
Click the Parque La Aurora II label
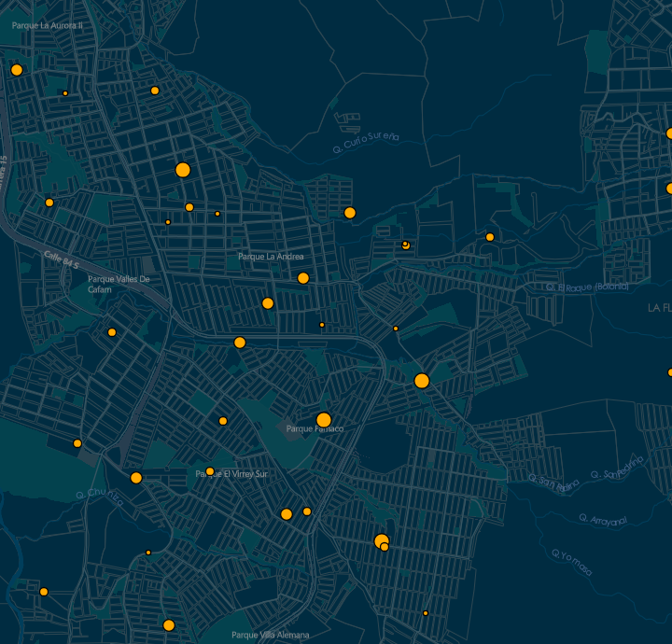point(48,25)
